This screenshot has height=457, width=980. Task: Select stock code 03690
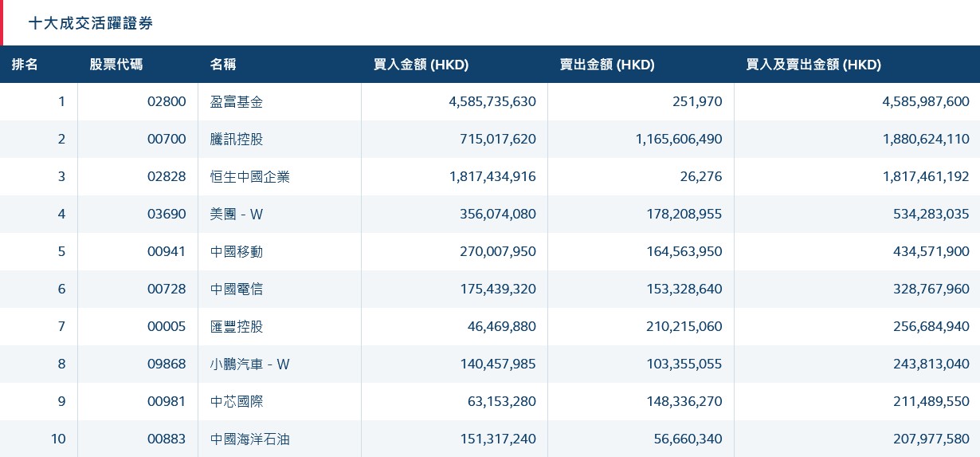click(x=167, y=214)
